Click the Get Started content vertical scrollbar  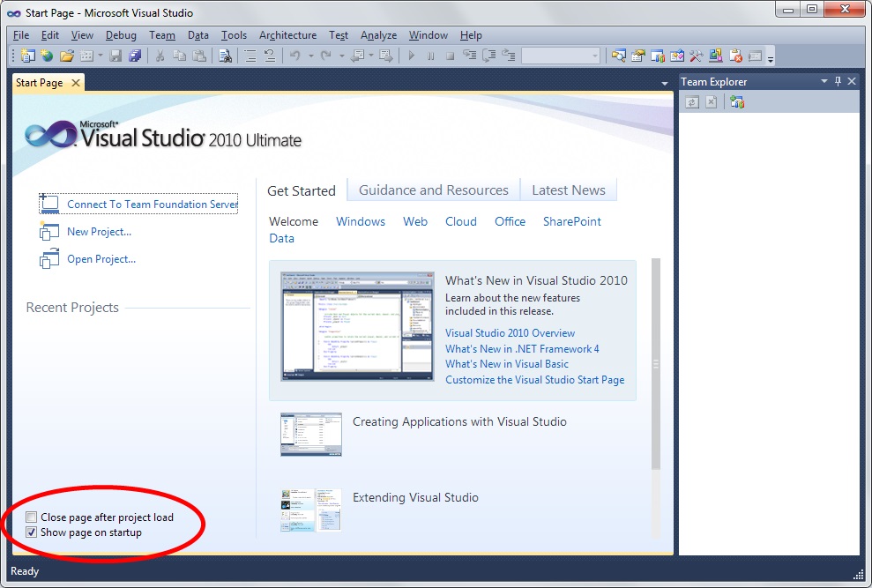[x=656, y=364]
